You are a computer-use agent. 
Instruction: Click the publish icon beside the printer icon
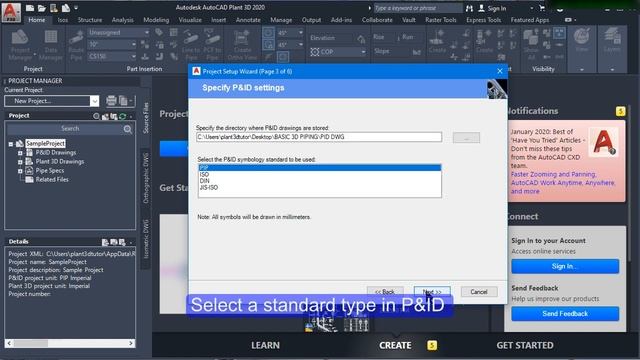(123, 100)
